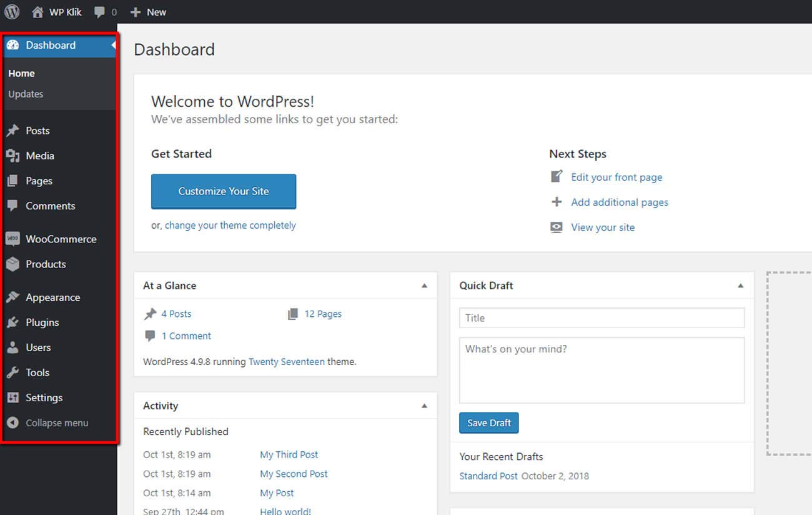Open the Twenty Seventeen theme link
Screen dimensions: 812x515
(x=287, y=361)
